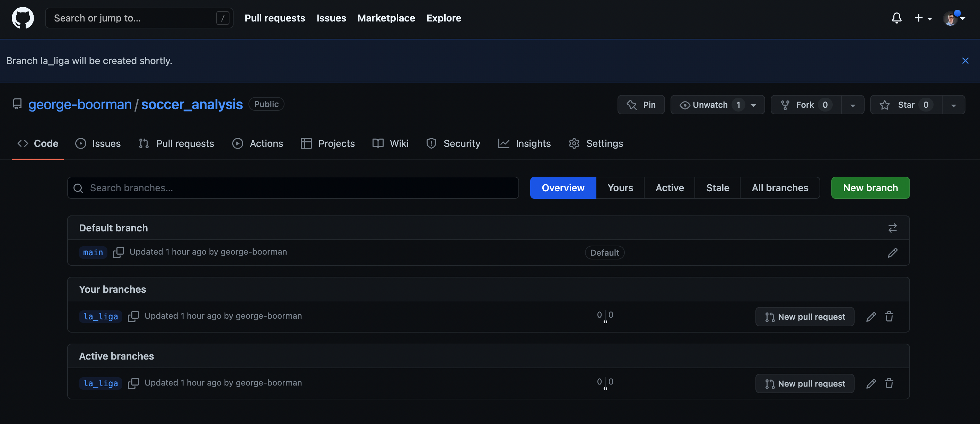The image size is (980, 424).
Task: Fork the soccer_analysis repository
Action: [x=805, y=105]
